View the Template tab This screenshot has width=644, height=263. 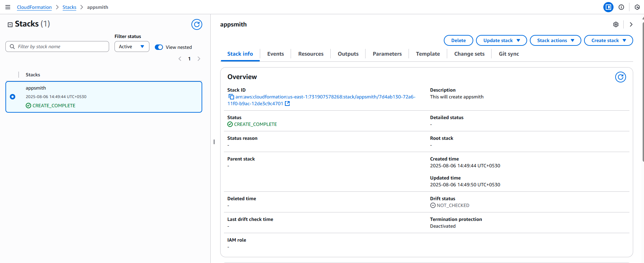pos(428,54)
